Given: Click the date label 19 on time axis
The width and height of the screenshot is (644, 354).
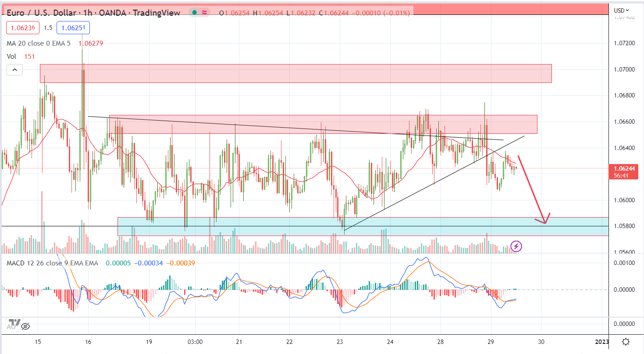Looking at the screenshot, I should click(x=149, y=341).
